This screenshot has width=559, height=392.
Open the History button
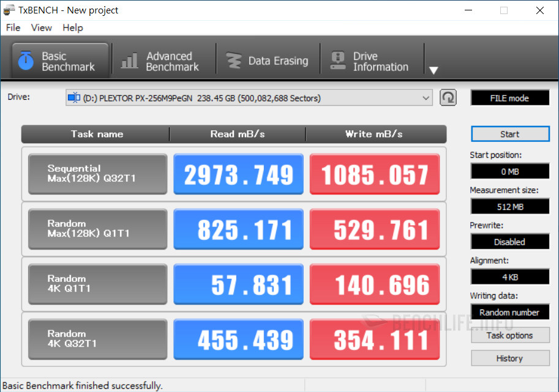(509, 358)
